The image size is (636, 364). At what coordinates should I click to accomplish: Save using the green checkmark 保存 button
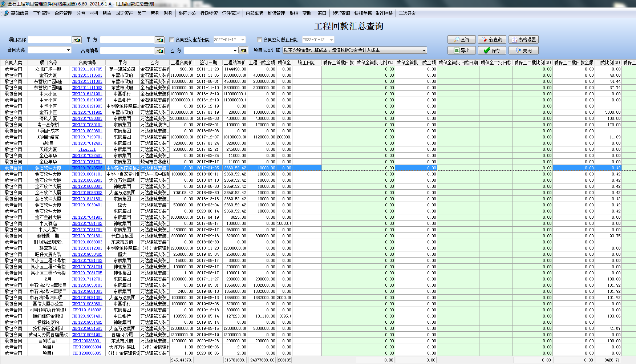492,50
